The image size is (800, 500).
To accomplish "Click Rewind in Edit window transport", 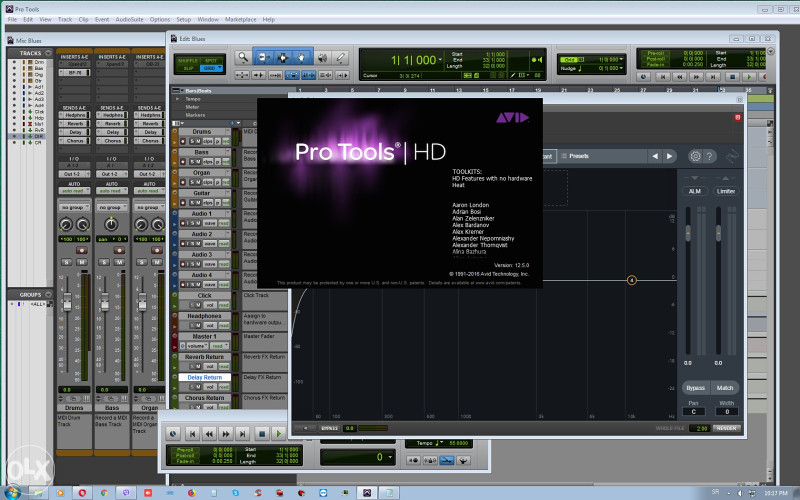I will 680,77.
